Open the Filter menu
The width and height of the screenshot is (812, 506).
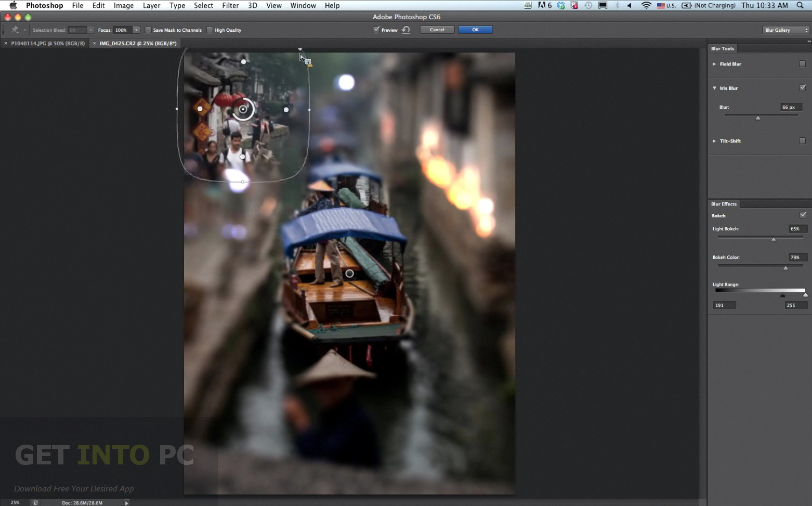point(230,5)
